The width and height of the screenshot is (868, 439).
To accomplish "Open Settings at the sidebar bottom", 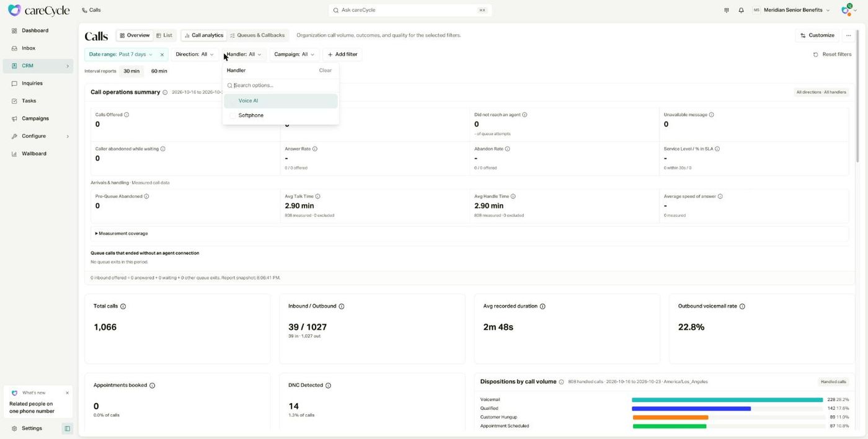I will point(32,428).
